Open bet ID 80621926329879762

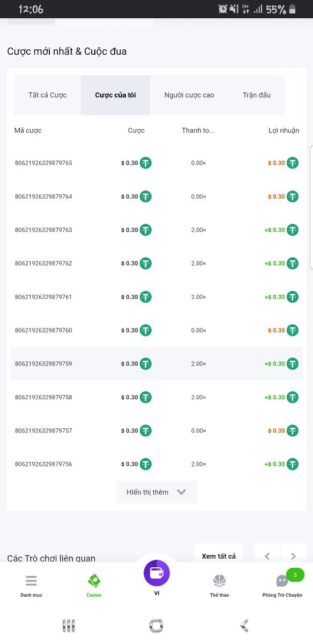pos(43,264)
